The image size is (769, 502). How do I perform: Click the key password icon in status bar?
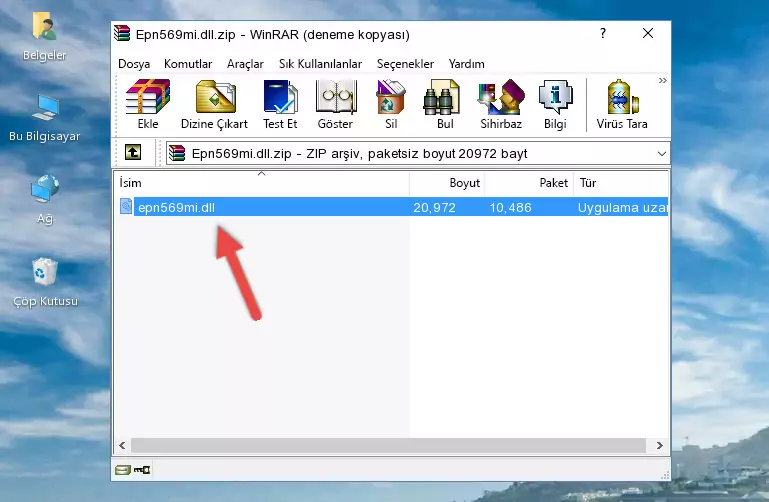pos(142,470)
